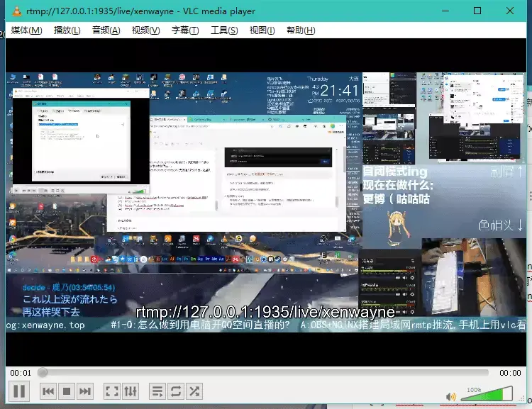The height and width of the screenshot is (409, 532).
Task: Click the anime character figure in stream
Action: tap(397, 228)
